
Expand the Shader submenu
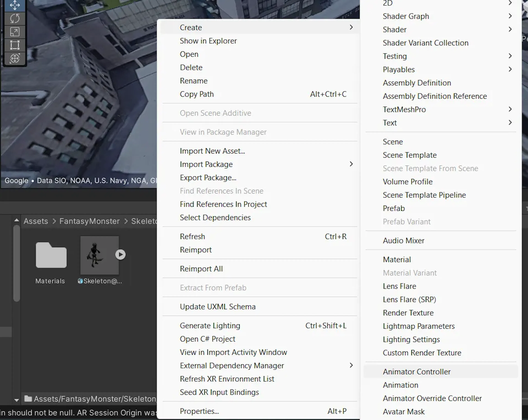click(x=441, y=30)
